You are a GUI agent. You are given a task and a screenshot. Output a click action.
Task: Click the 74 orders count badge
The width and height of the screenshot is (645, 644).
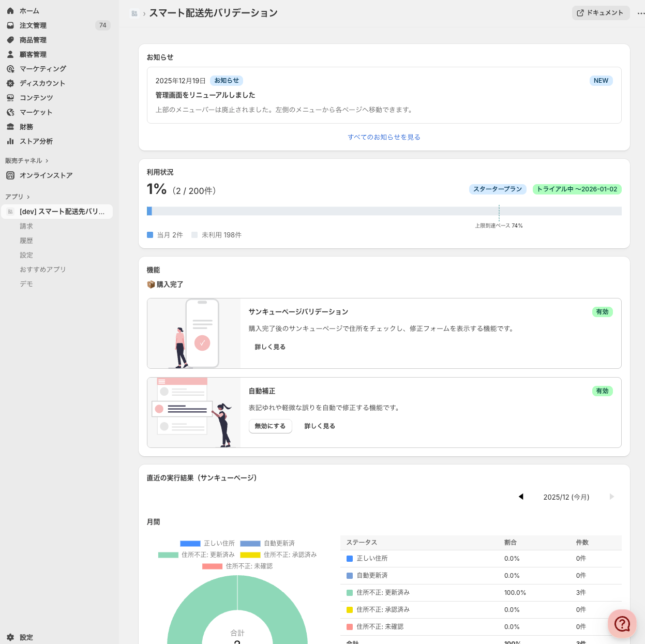pos(103,25)
